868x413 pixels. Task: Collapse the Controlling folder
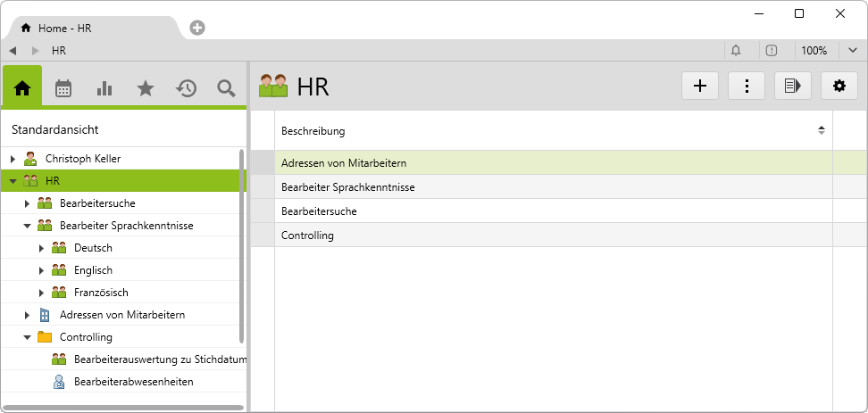27,337
